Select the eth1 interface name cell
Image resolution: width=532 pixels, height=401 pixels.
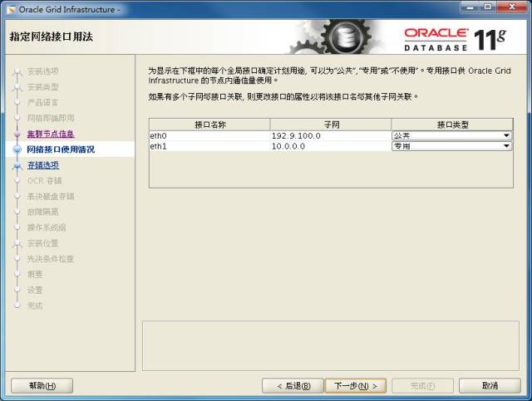[x=209, y=146]
